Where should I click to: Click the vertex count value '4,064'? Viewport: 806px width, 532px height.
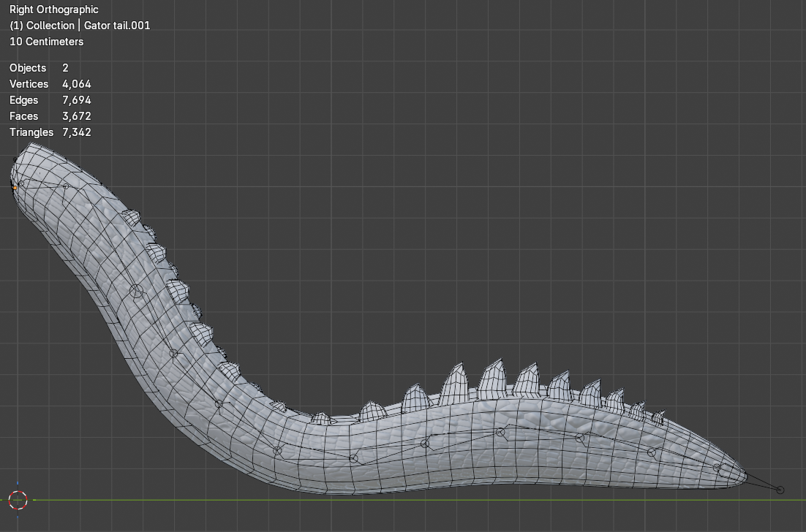(77, 84)
